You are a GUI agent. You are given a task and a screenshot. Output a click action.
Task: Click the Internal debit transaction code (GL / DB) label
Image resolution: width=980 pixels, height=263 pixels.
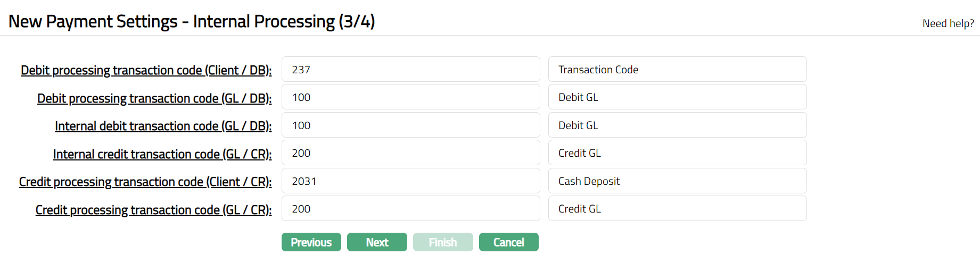(163, 126)
